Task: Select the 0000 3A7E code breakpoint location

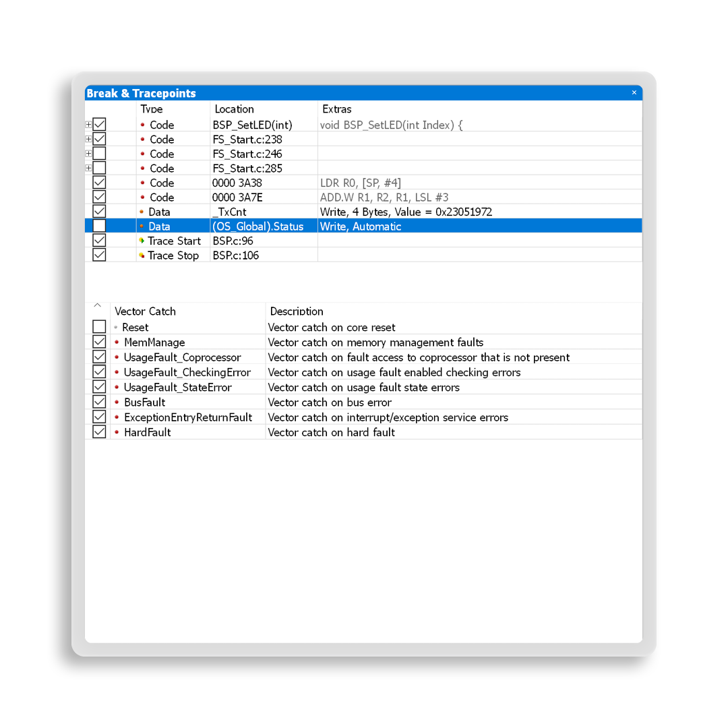Action: 237,198
